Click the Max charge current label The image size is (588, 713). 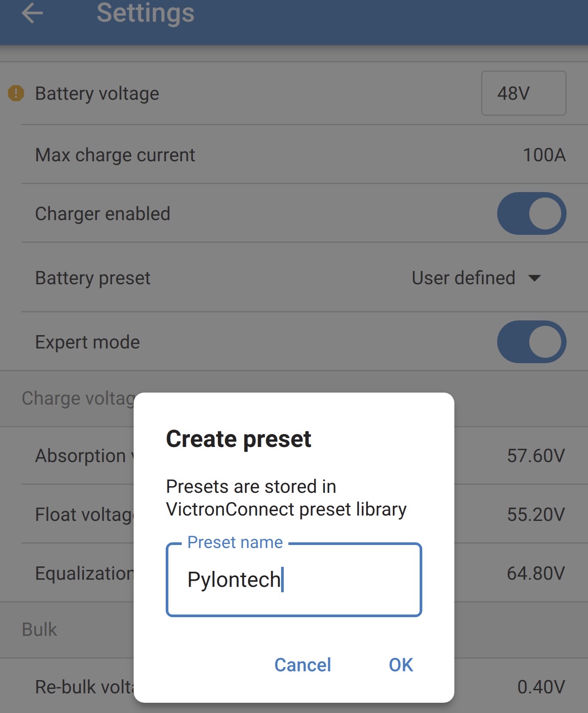[115, 155]
